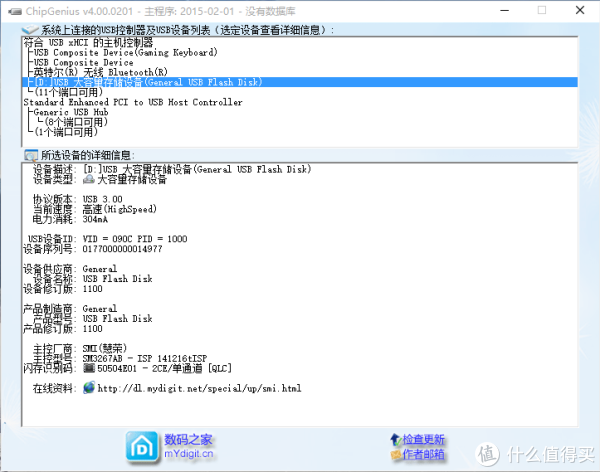The image size is (600, 472).
Task: Click the flash chip icon beside 50504E01
Action: tap(89, 368)
